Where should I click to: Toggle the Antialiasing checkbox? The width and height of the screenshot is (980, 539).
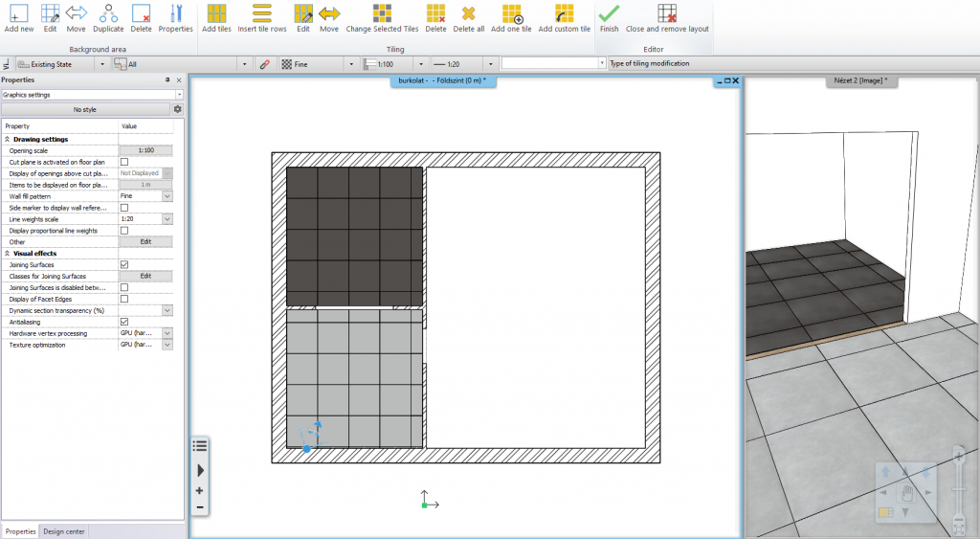click(124, 322)
